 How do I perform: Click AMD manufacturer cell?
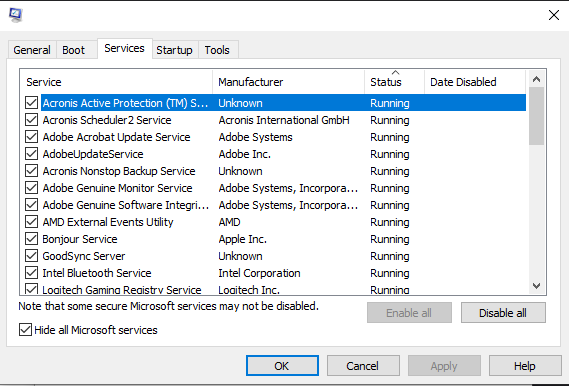[x=229, y=222]
